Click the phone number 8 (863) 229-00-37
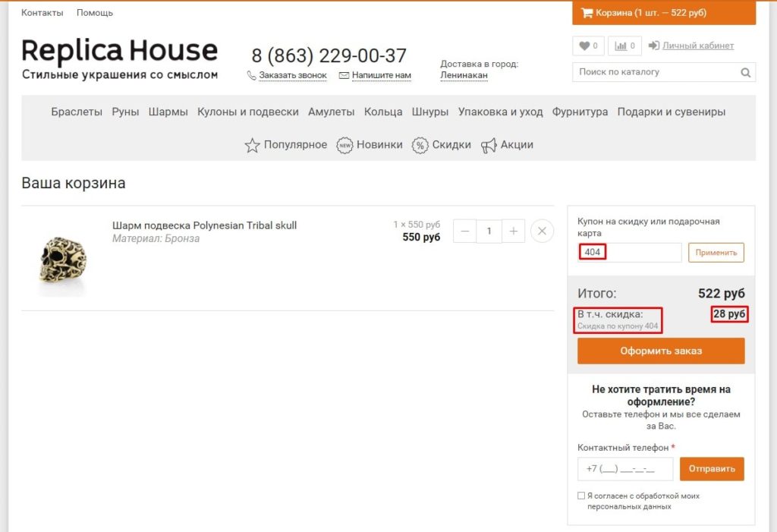 (329, 55)
